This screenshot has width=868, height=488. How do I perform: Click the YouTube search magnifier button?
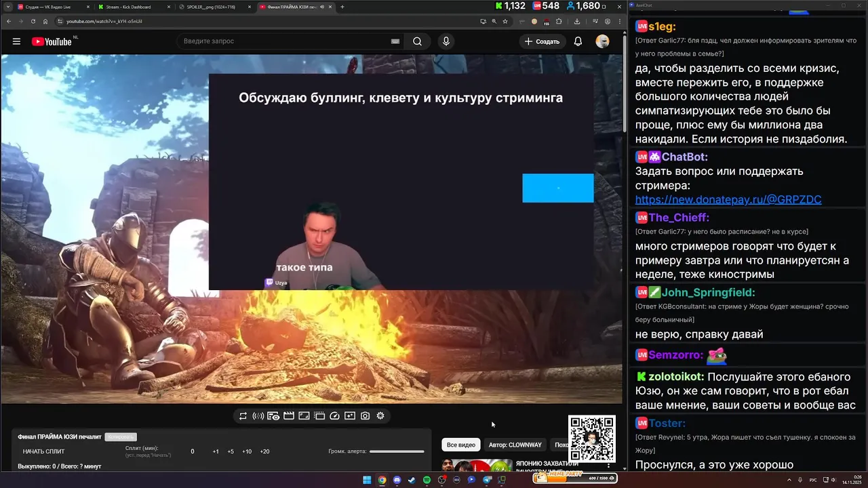(x=417, y=41)
